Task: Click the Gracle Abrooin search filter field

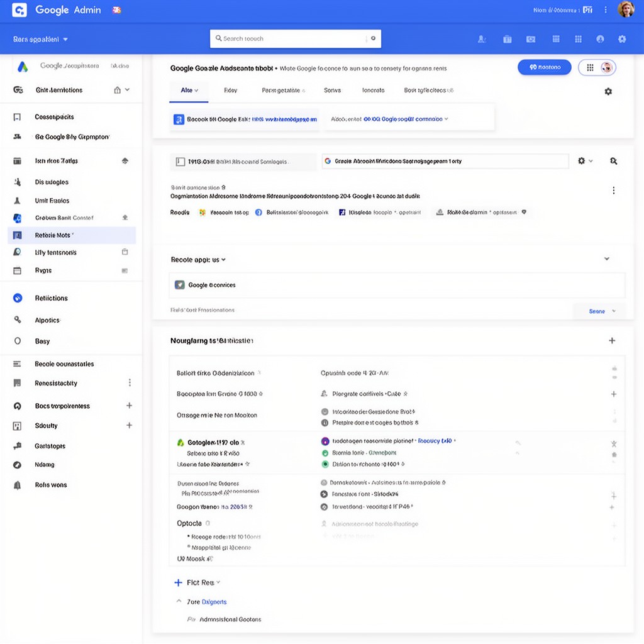Action: [445, 162]
